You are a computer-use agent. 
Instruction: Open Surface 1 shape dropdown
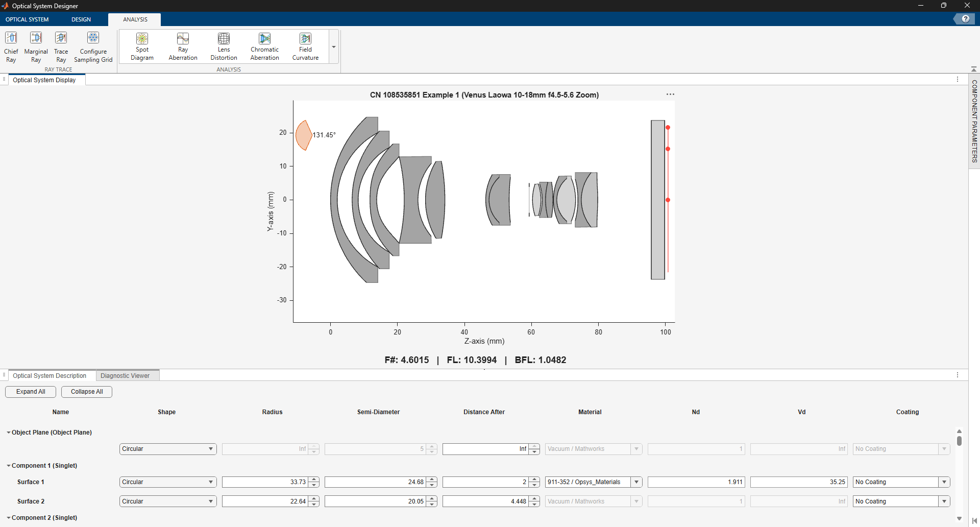pos(168,482)
